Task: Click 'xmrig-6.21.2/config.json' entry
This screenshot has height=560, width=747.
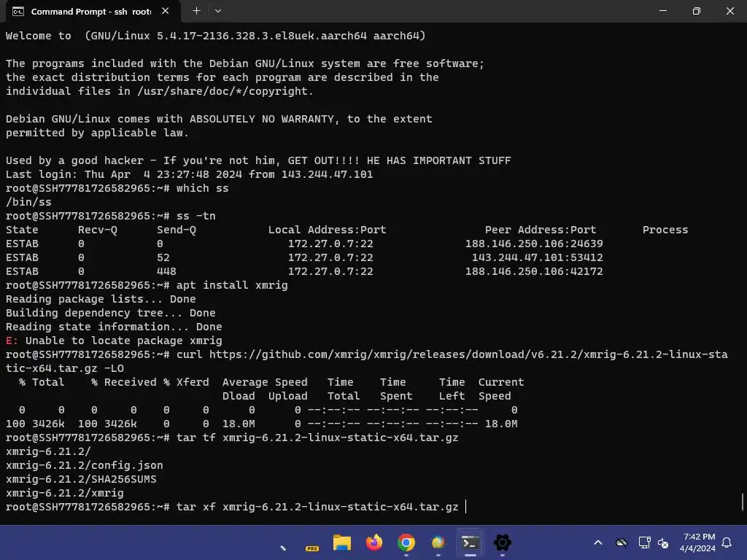Action: [85, 464]
